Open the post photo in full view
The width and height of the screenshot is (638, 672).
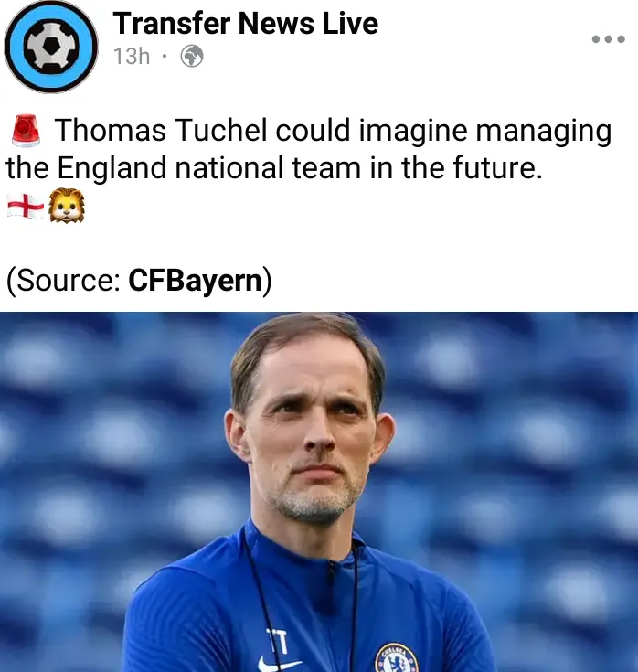pyautogui.click(x=319, y=492)
